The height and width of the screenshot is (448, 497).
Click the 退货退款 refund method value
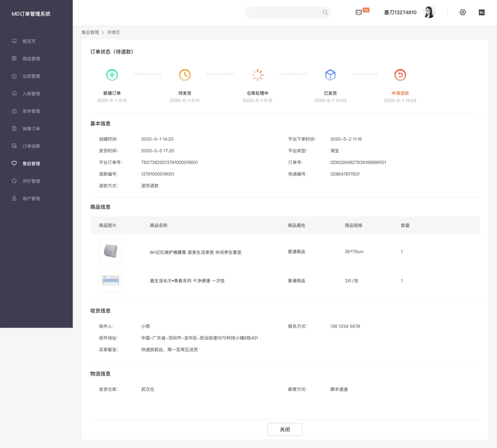150,186
